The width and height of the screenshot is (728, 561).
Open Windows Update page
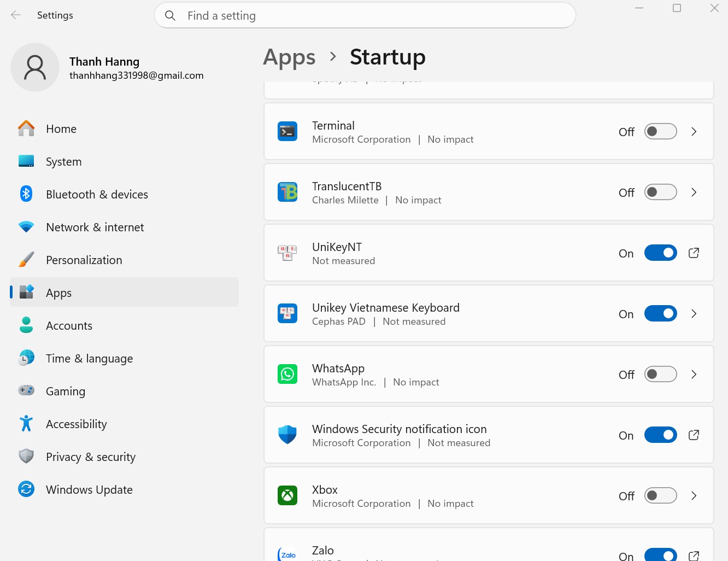124,489
